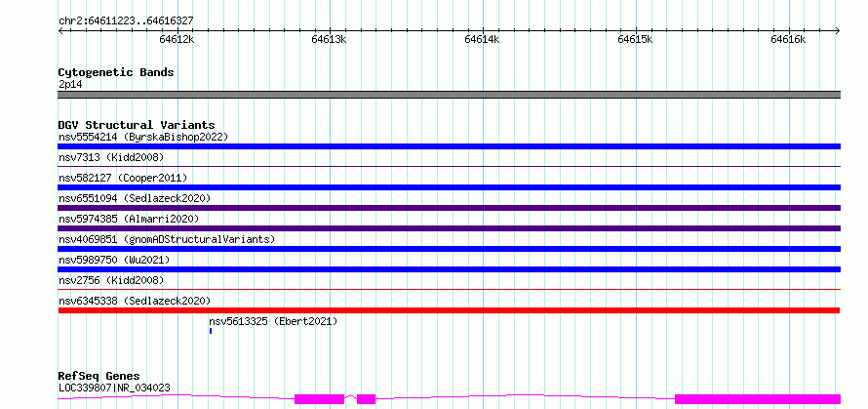
Task: Select the nsv582127 (Cooper2011) variant label
Action: point(123,178)
